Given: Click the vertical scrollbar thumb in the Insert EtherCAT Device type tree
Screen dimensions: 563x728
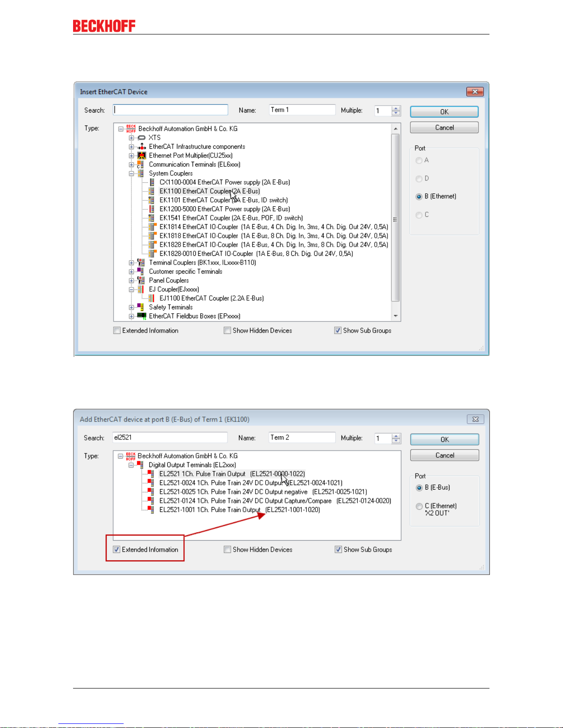Looking at the screenshot, I should (x=395, y=218).
